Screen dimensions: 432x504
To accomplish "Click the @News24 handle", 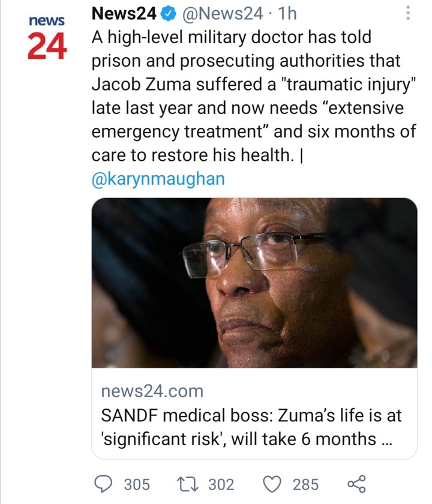I will coord(223,14).
